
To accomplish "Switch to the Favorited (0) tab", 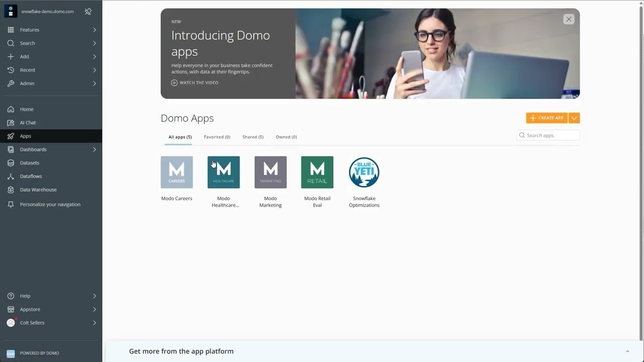I will coord(217,137).
